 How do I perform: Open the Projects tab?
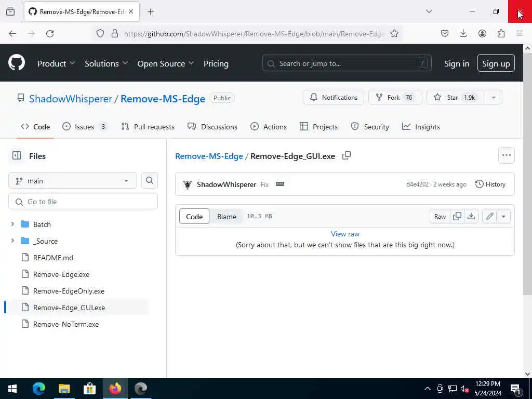[x=318, y=127]
